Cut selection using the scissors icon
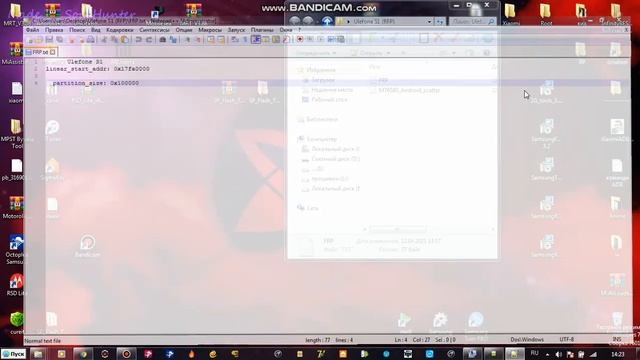 104,40
